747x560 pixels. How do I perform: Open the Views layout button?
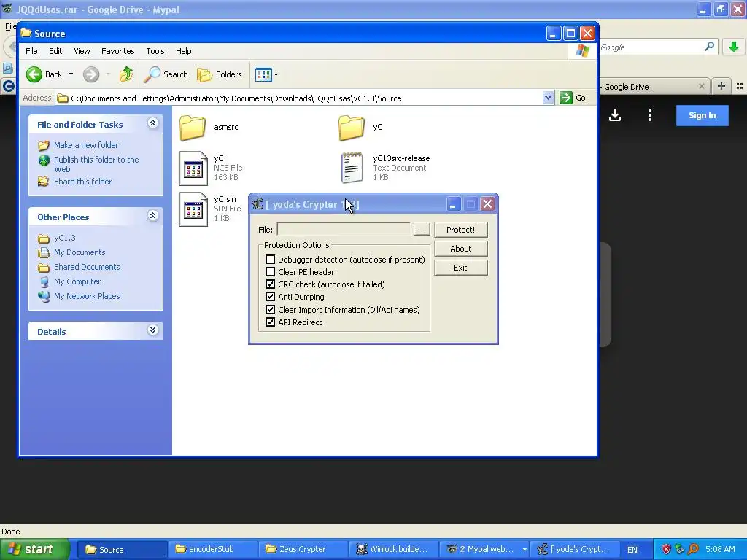pos(263,74)
